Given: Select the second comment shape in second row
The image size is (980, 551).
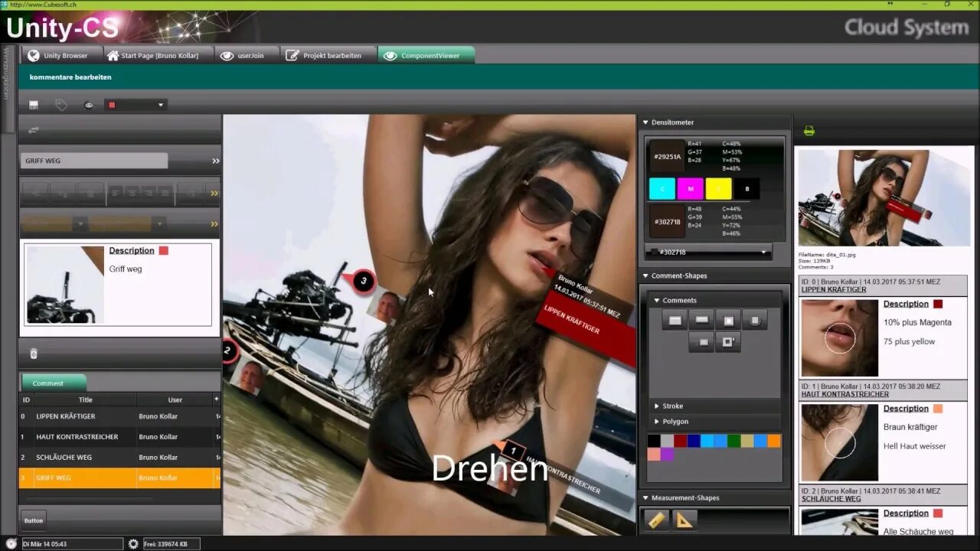Looking at the screenshot, I should click(x=728, y=342).
